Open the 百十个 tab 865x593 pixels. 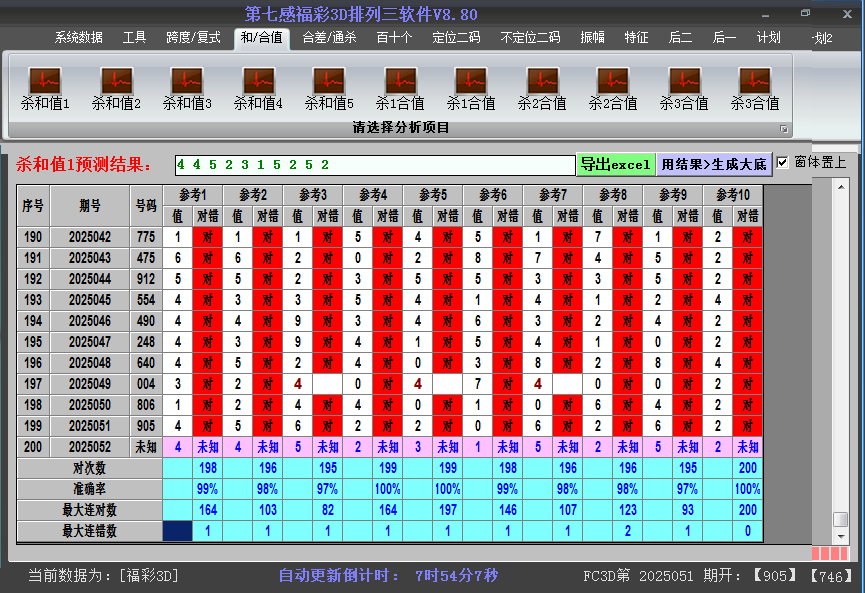394,38
